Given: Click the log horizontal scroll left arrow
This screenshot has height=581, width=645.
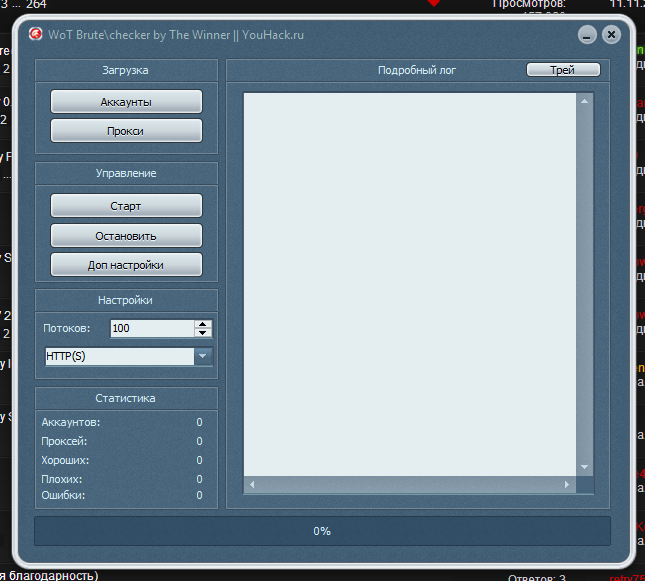Looking at the screenshot, I should (252, 485).
